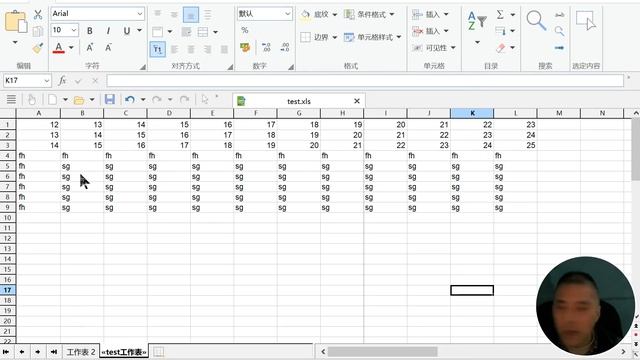Switch to the 工作表 2 sheet tab
The height and width of the screenshot is (360, 640).
point(81,352)
